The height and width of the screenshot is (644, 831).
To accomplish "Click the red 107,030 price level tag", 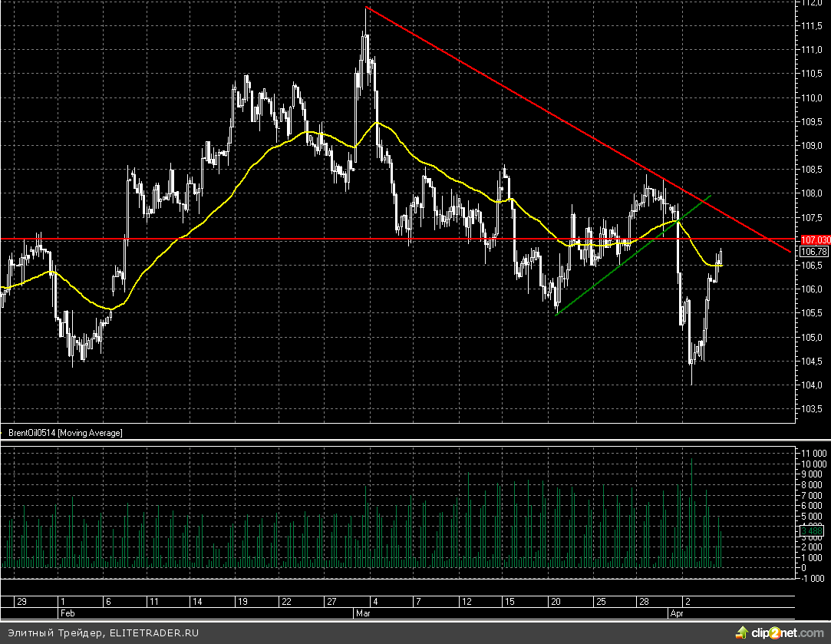I will 814,240.
